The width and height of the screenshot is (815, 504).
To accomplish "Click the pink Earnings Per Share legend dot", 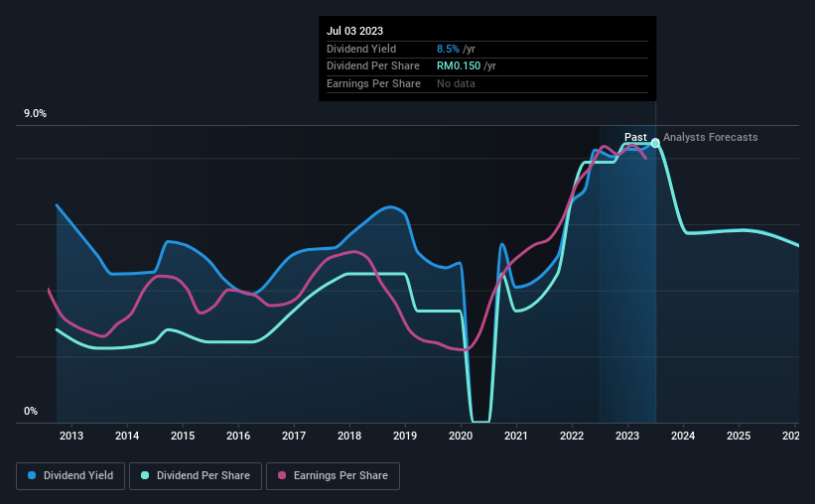I will [282, 475].
